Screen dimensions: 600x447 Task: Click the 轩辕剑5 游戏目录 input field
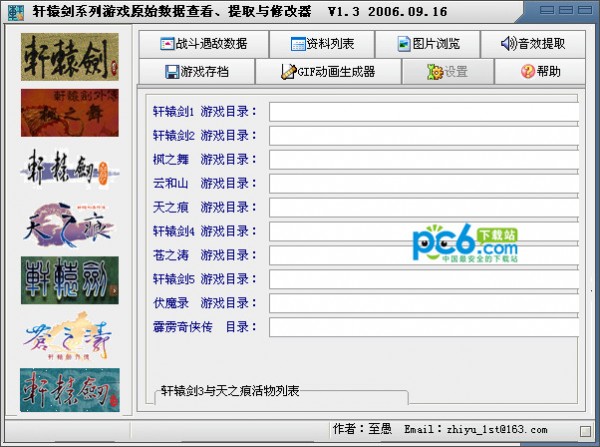coord(424,279)
